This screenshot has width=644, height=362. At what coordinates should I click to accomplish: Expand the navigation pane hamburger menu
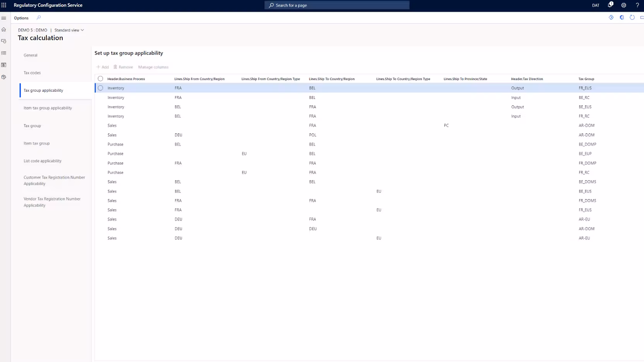tap(4, 18)
